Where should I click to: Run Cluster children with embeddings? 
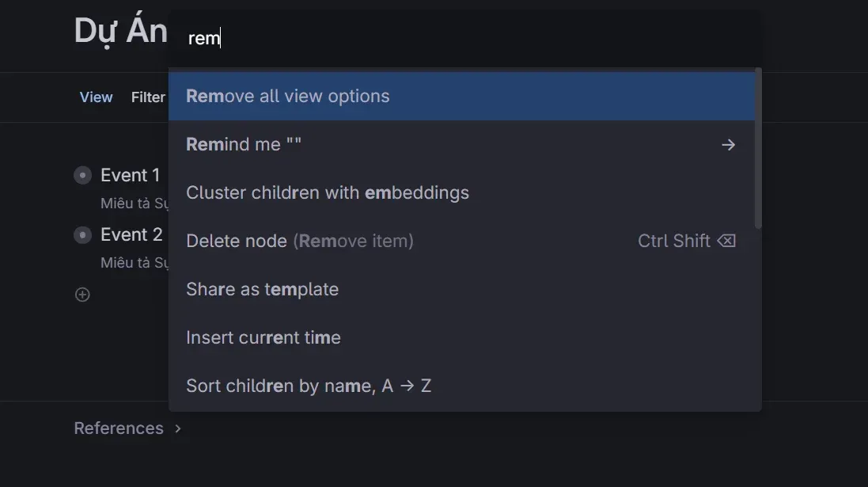click(x=461, y=192)
